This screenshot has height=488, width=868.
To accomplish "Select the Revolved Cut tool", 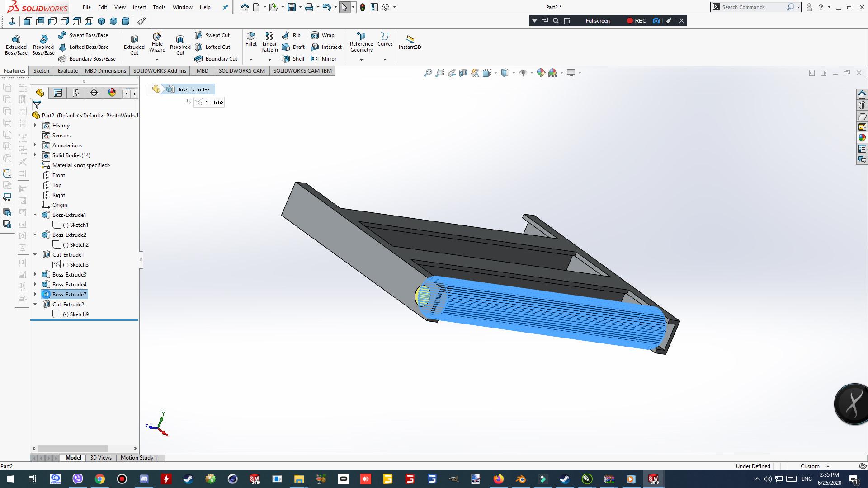I will (x=180, y=45).
